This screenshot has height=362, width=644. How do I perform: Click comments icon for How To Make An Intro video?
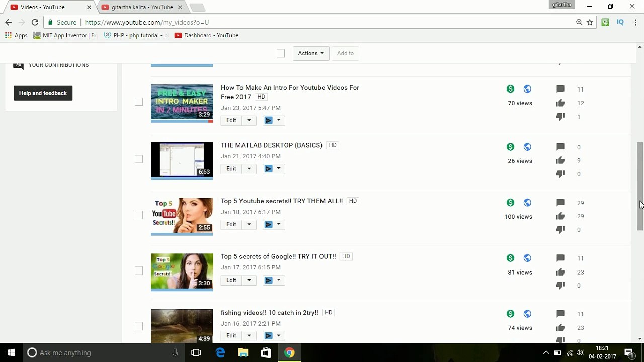[560, 89]
